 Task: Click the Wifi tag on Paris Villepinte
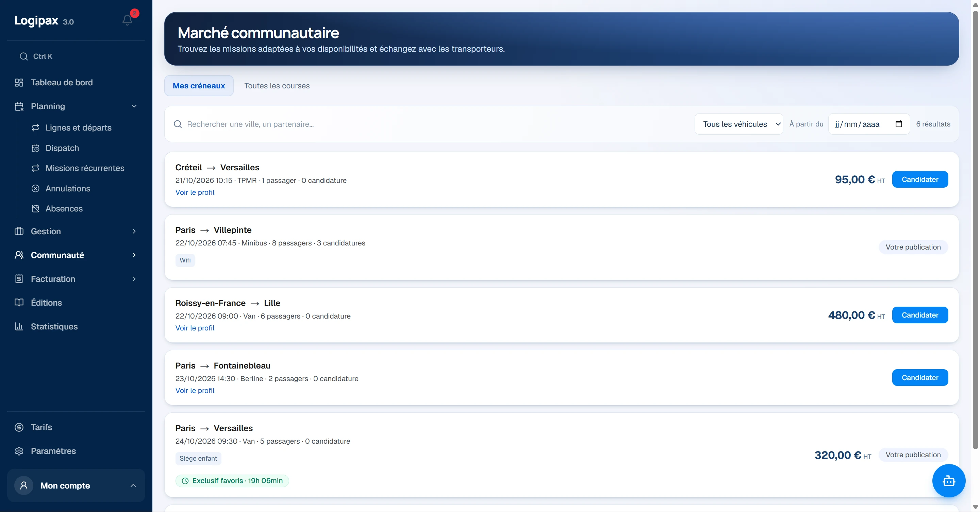(185, 260)
